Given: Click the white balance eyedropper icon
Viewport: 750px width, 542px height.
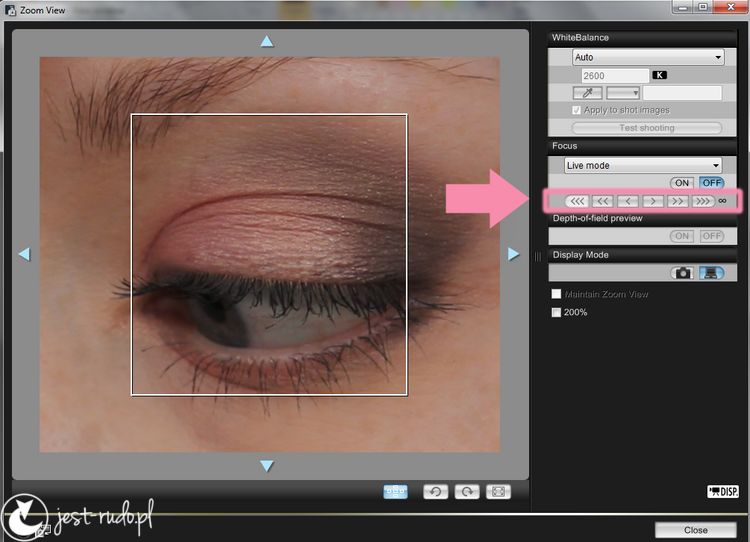Looking at the screenshot, I should (x=587, y=93).
